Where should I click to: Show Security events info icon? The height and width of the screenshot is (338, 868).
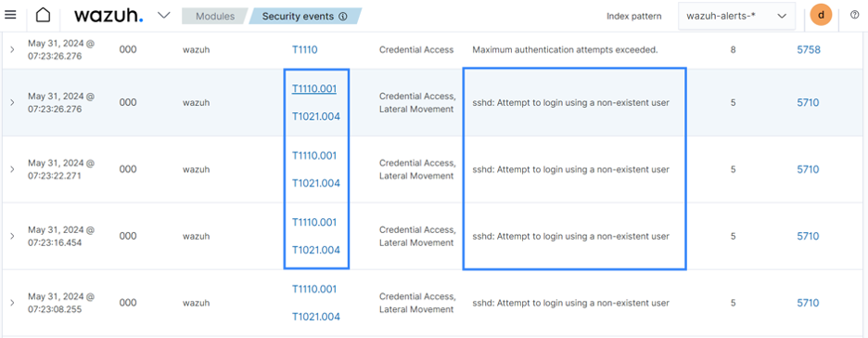coord(343,17)
